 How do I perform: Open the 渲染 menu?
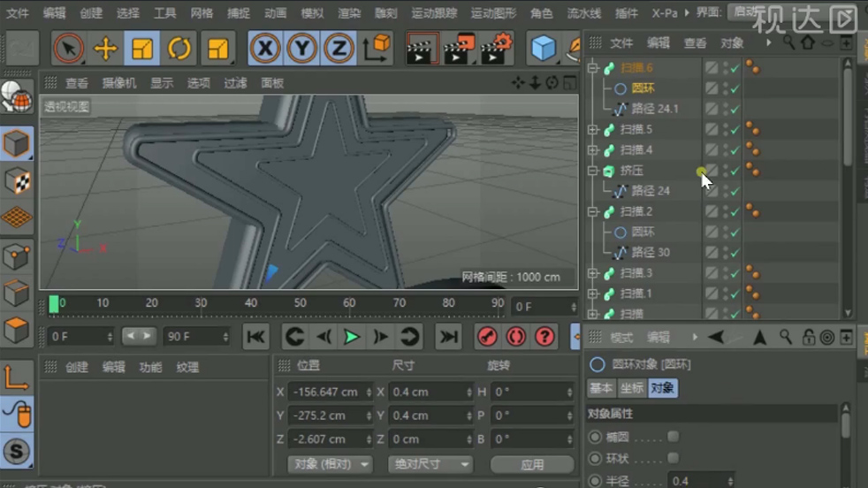[x=349, y=12]
